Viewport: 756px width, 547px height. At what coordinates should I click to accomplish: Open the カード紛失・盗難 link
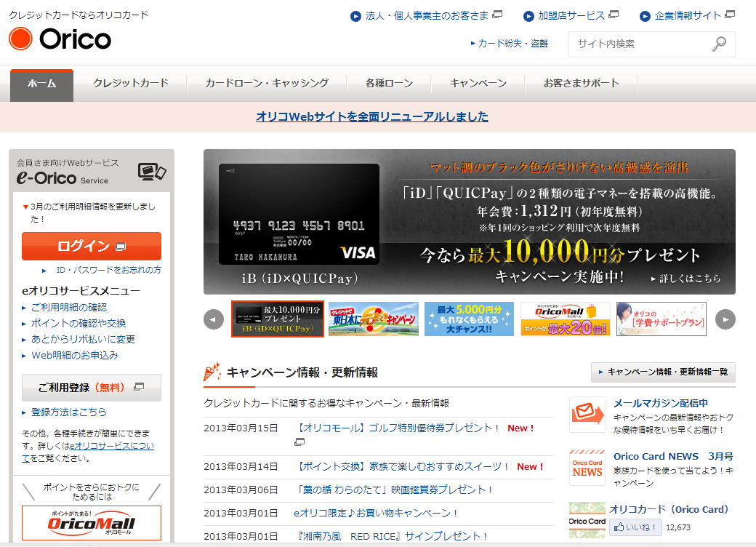click(x=513, y=44)
